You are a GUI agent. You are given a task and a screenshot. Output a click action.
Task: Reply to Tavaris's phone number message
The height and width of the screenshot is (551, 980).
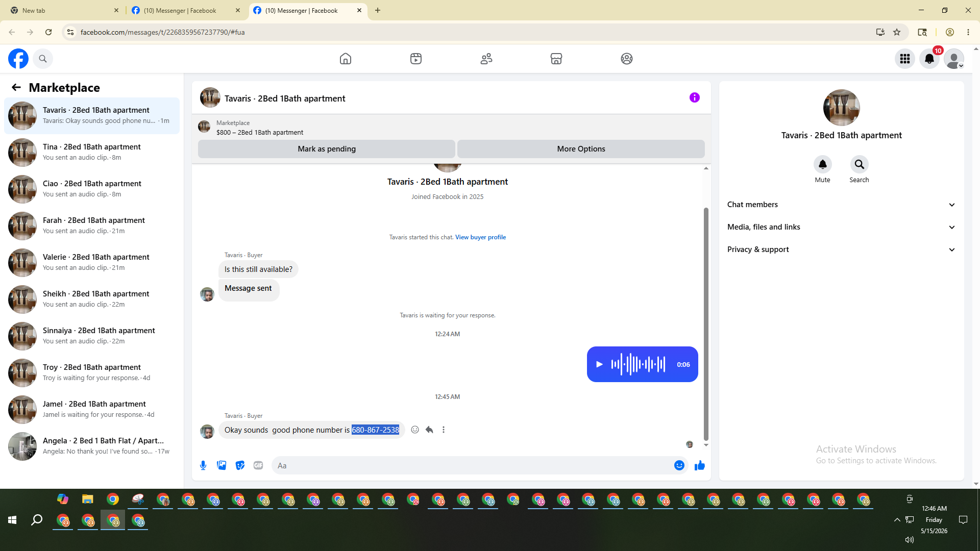point(429,430)
